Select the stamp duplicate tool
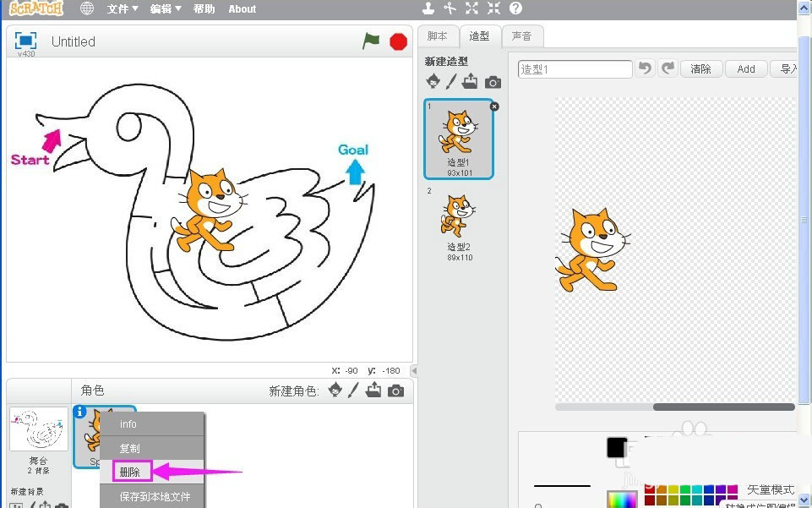The height and width of the screenshot is (508, 812). point(428,8)
